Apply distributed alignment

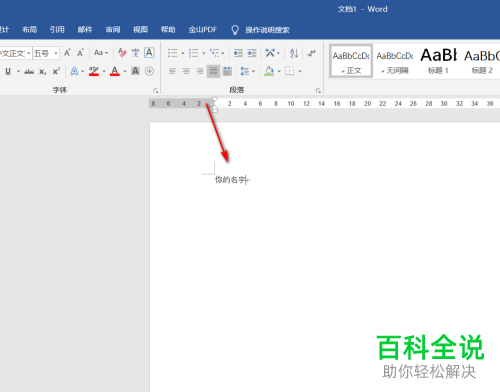click(x=227, y=71)
